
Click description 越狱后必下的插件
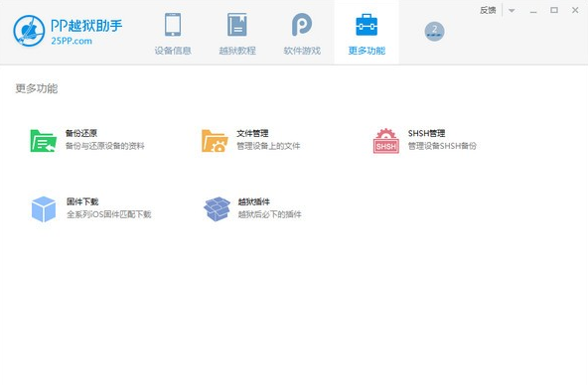point(269,214)
